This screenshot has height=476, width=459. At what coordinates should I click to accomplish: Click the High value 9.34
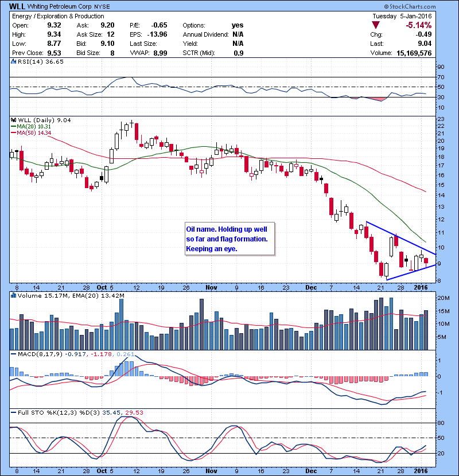(54, 34)
